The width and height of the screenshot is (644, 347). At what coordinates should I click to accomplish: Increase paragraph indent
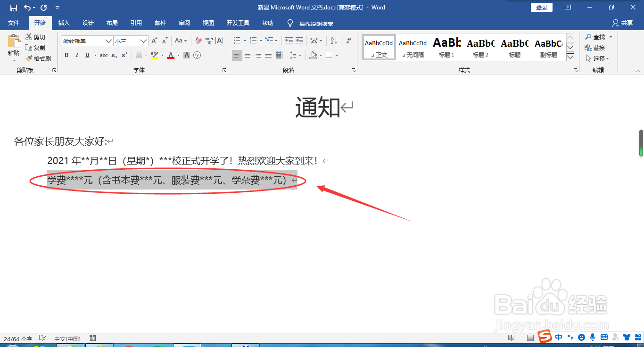(299, 41)
